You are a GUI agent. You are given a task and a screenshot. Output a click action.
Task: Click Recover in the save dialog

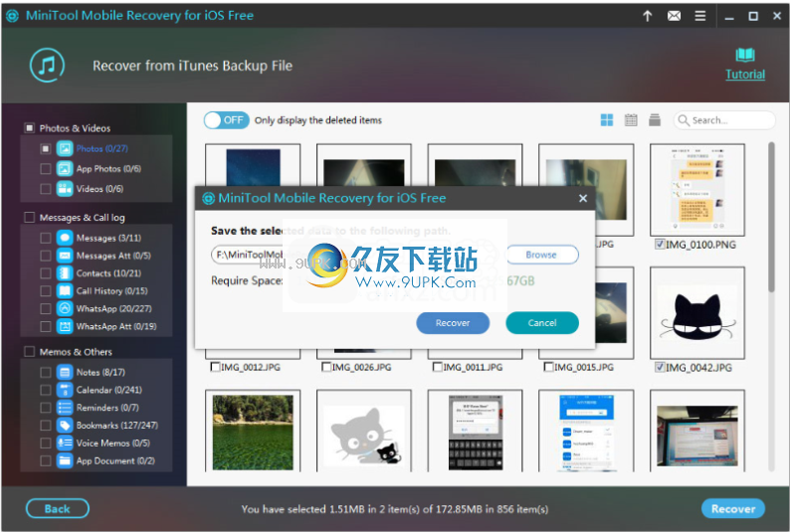click(x=453, y=322)
